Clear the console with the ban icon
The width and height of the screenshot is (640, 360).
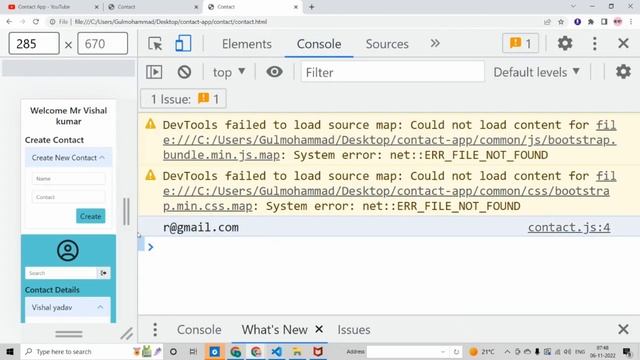point(184,72)
